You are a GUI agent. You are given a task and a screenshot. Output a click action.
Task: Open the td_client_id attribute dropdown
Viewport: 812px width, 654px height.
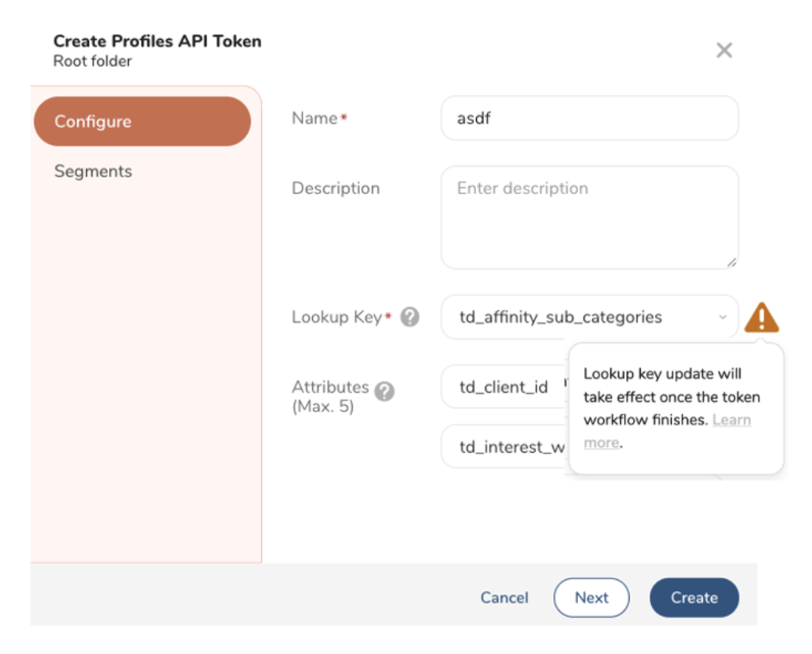point(503,387)
